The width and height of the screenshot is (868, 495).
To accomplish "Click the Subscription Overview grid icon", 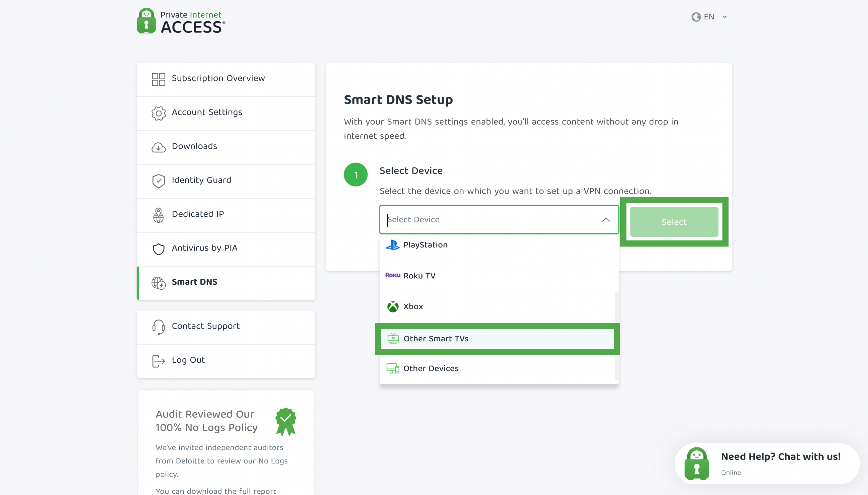I will click(x=158, y=79).
